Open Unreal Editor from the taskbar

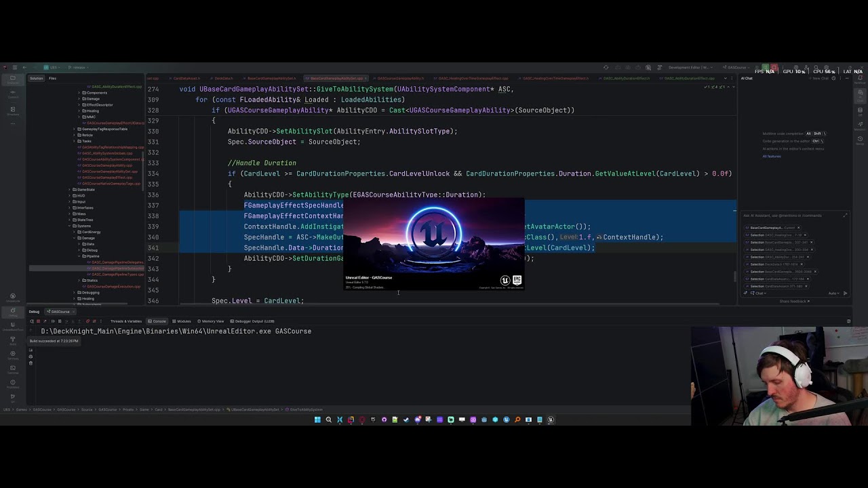pos(551,420)
